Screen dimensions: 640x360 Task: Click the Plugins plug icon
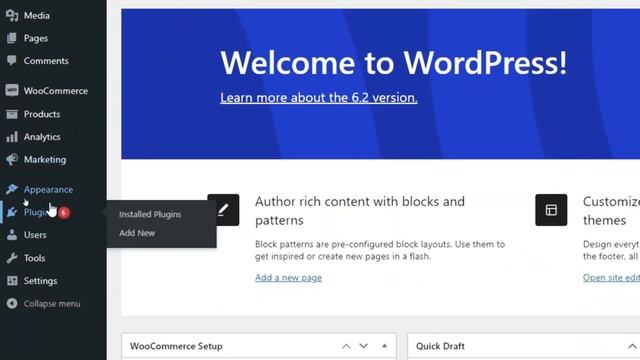pos(12,212)
